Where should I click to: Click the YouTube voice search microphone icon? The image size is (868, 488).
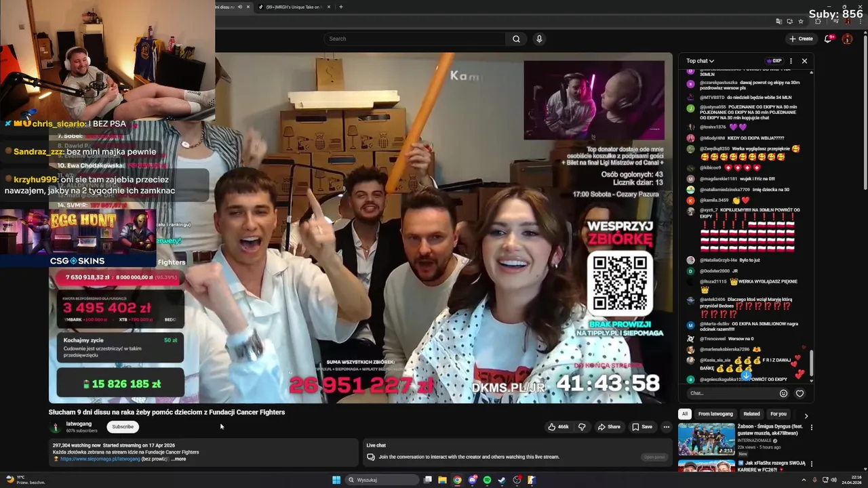click(x=539, y=39)
